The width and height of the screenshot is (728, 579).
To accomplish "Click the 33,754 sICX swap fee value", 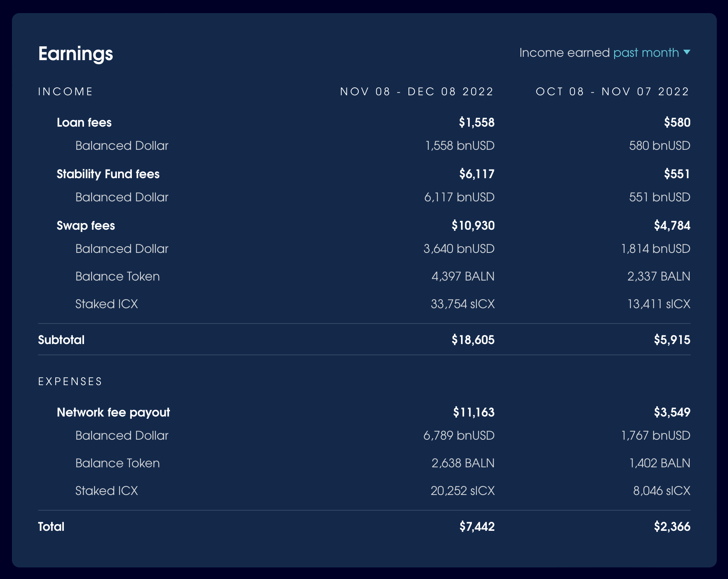I will click(x=463, y=304).
